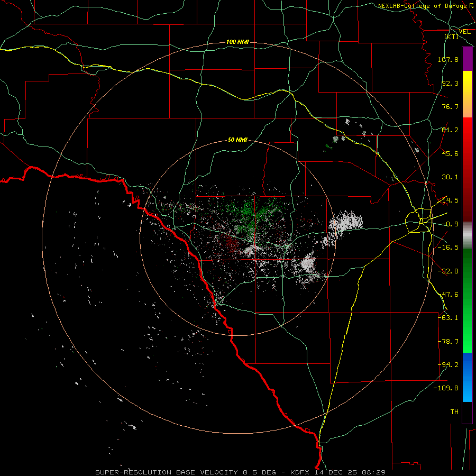Select the 107.8 velocity scale value

tap(448, 59)
